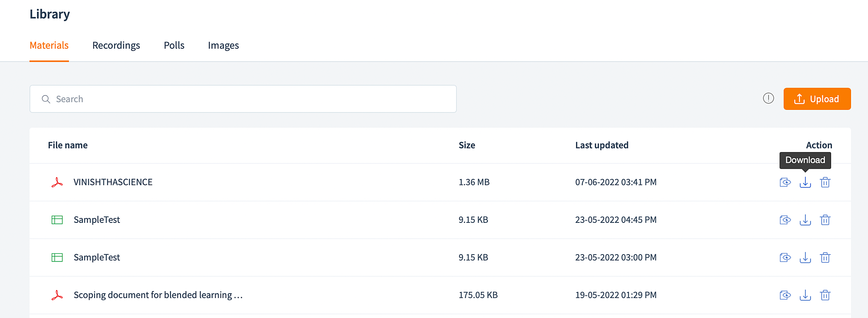This screenshot has height=318, width=868.
Task: Click the info icon beside Upload
Action: 768,99
